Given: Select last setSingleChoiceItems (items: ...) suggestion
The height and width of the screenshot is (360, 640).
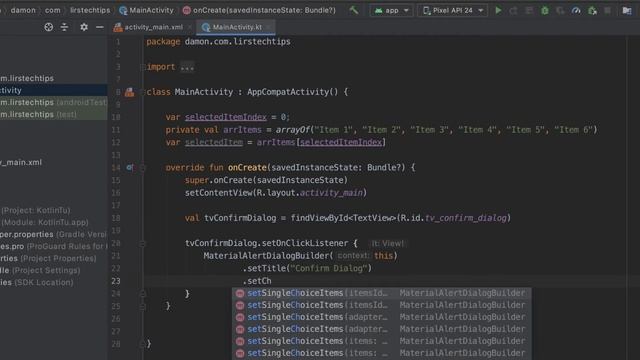Looking at the screenshot, I should [382, 353].
